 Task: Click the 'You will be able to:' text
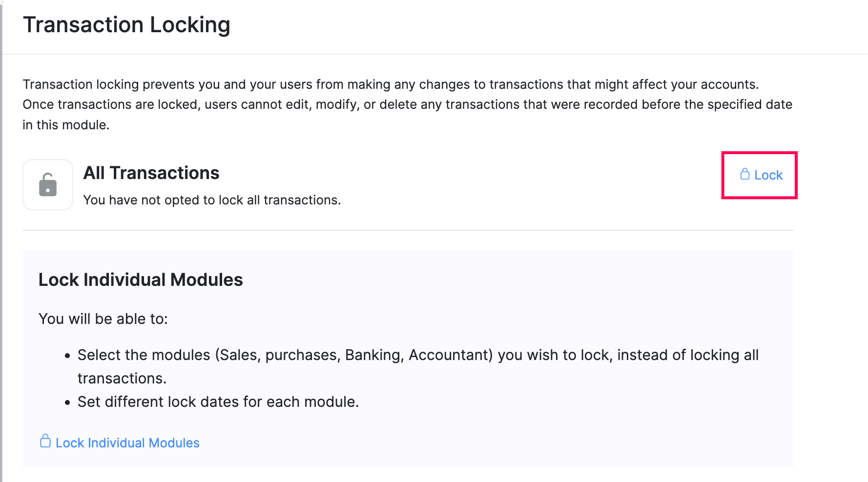(x=103, y=319)
